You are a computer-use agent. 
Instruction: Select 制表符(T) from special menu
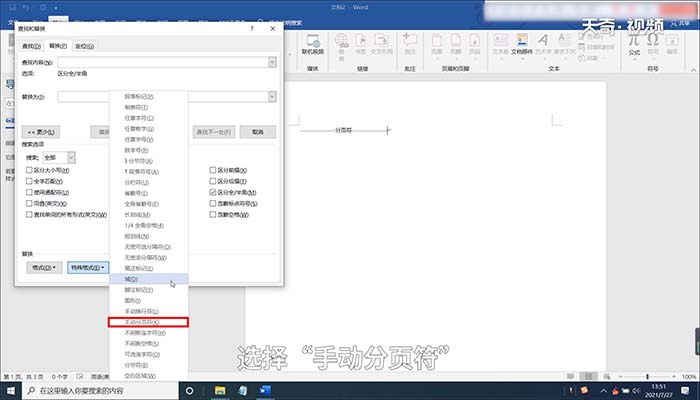coord(149,107)
